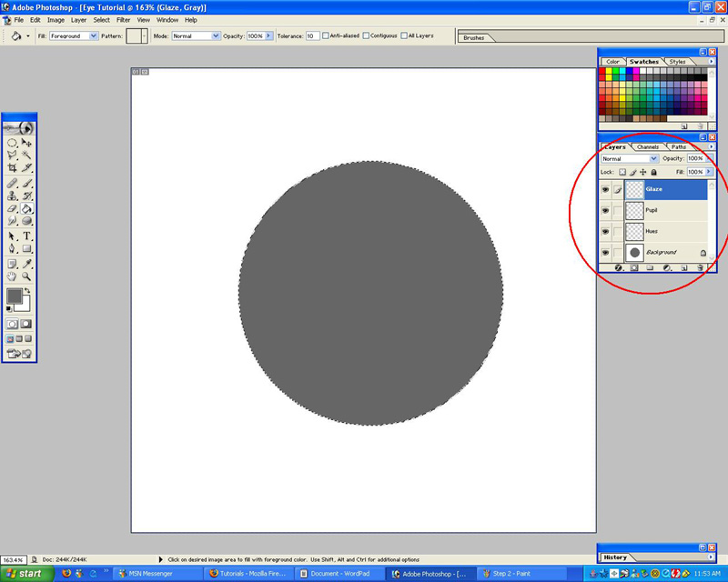Open the Fill source dropdown
Image resolution: width=728 pixels, height=582 pixels.
(94, 35)
